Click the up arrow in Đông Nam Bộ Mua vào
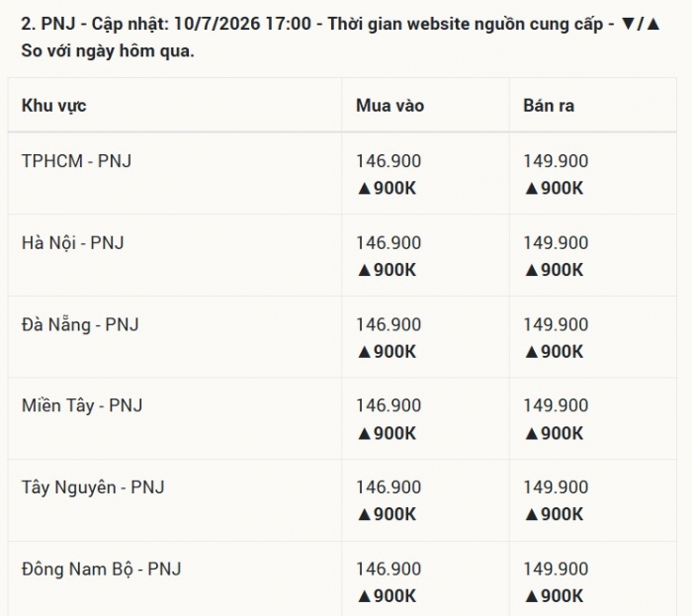The width and height of the screenshot is (692, 616). click(364, 596)
